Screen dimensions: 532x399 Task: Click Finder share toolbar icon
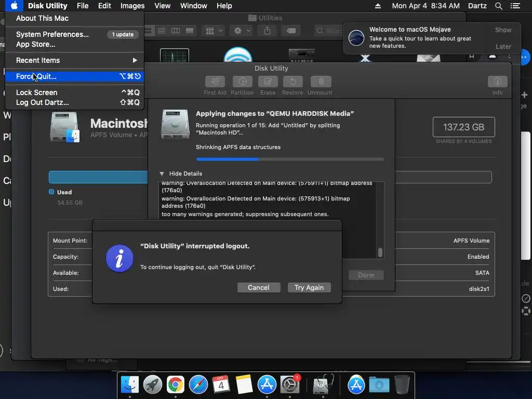pos(268,31)
